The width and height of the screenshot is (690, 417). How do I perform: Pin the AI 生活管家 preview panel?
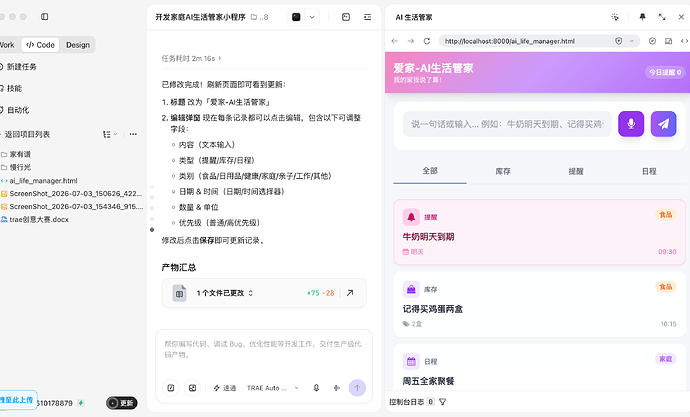[642, 17]
